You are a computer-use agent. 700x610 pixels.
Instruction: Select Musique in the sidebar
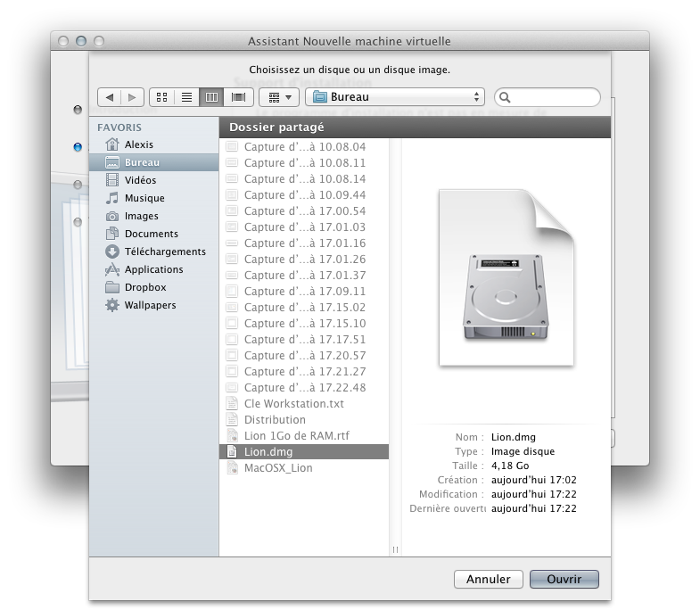[x=144, y=198]
